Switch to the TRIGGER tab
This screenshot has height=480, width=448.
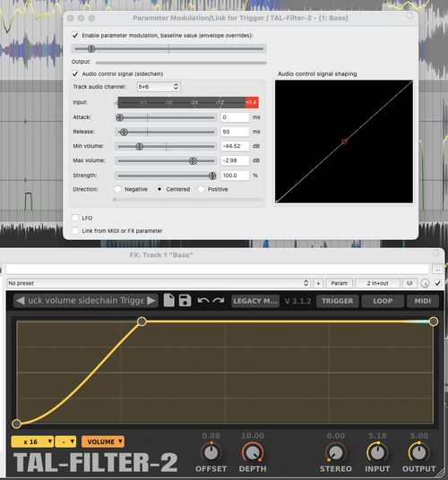point(337,301)
